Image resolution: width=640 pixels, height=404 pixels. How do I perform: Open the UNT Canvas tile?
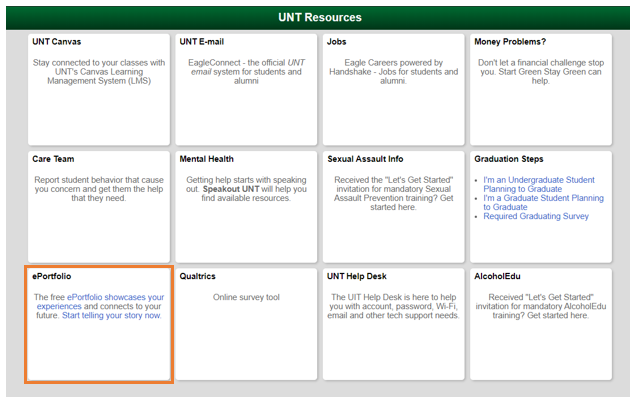[x=99, y=89]
